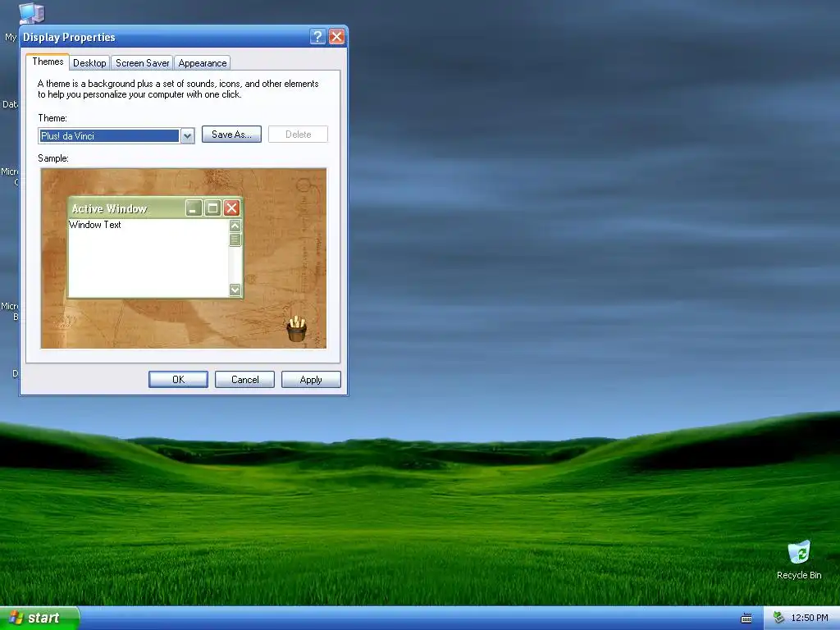Click the sample scrollbar up arrow
Image resolution: width=840 pixels, height=630 pixels.
235,226
